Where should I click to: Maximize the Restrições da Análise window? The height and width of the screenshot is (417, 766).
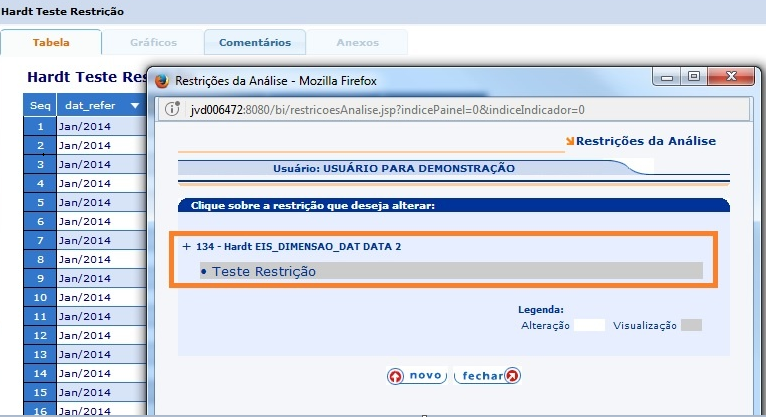(x=694, y=77)
